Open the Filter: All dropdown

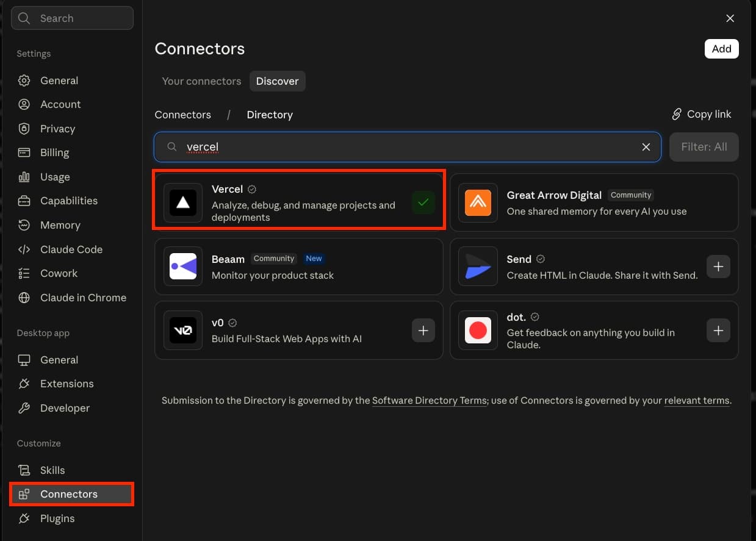pyautogui.click(x=704, y=147)
